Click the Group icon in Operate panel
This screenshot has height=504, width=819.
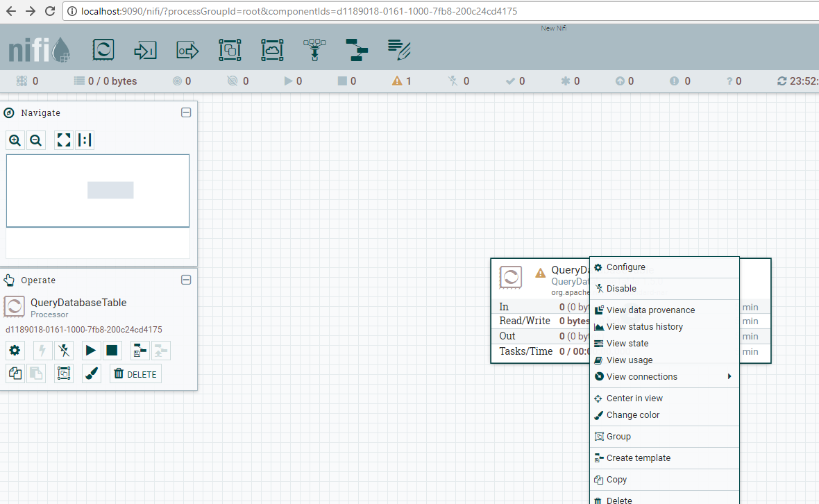(x=64, y=373)
